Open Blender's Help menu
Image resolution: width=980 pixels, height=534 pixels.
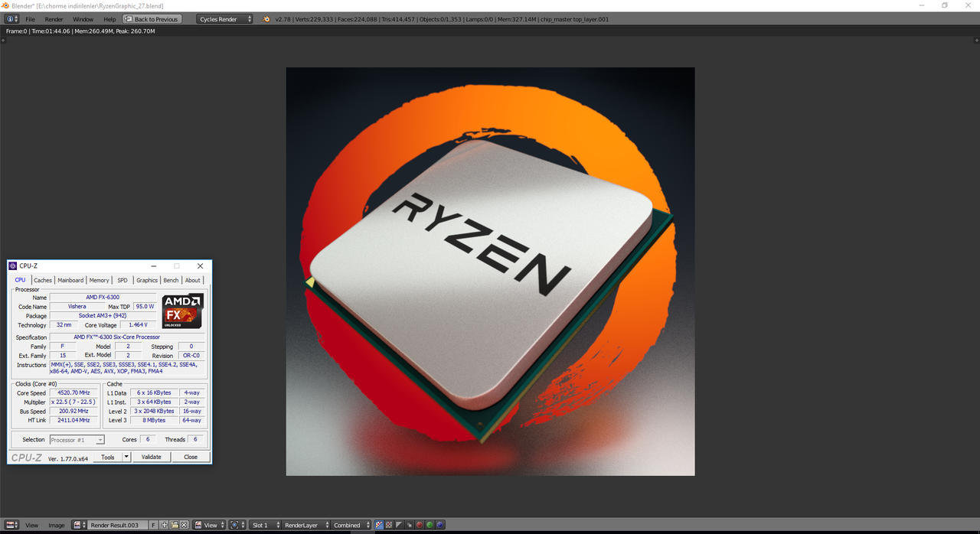(x=109, y=19)
